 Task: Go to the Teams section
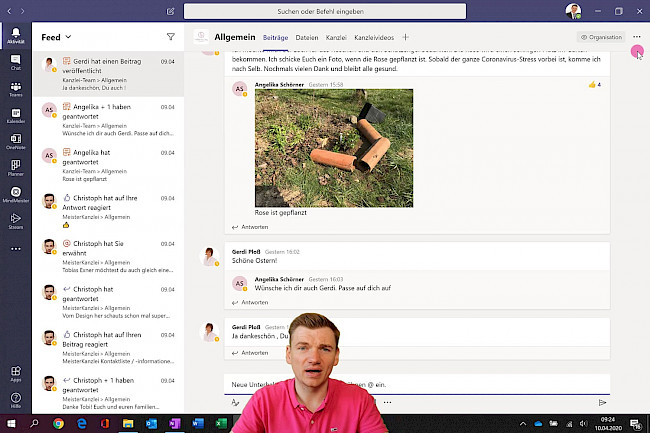point(15,90)
